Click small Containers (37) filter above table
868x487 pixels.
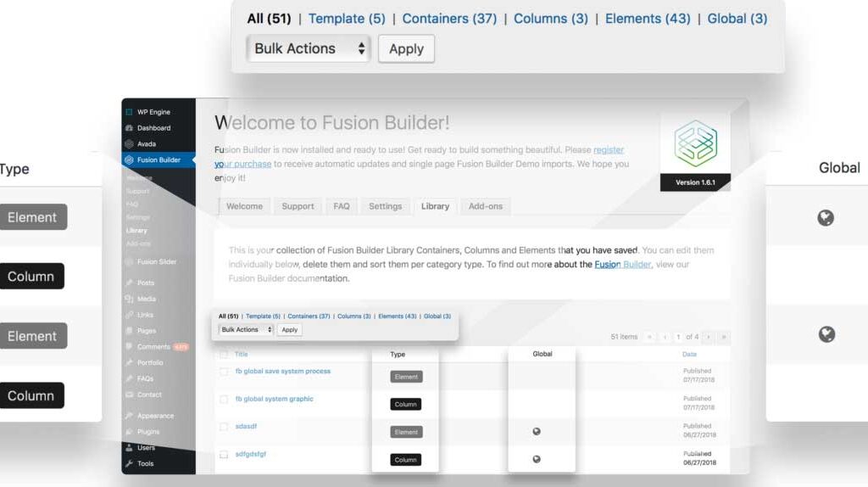(309, 316)
